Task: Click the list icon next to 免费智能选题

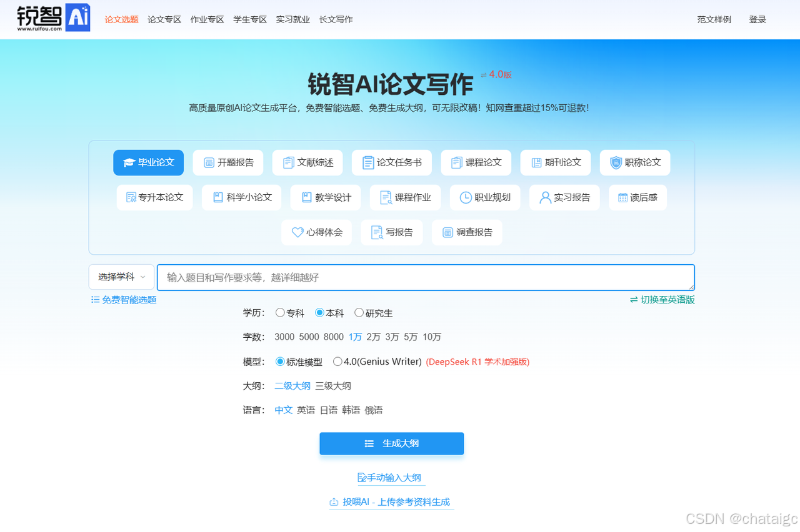Action: point(96,300)
